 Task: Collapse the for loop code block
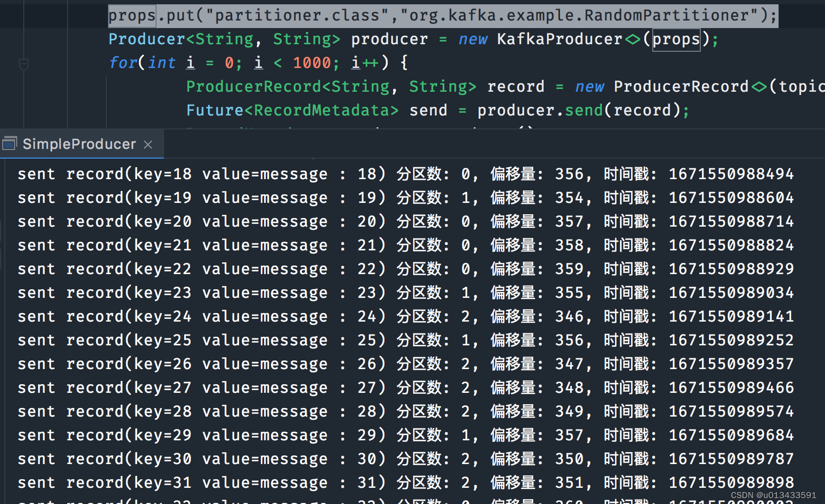click(23, 64)
